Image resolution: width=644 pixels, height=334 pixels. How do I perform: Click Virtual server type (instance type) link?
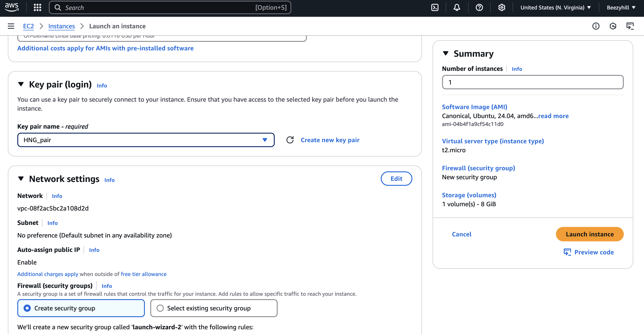click(x=493, y=141)
